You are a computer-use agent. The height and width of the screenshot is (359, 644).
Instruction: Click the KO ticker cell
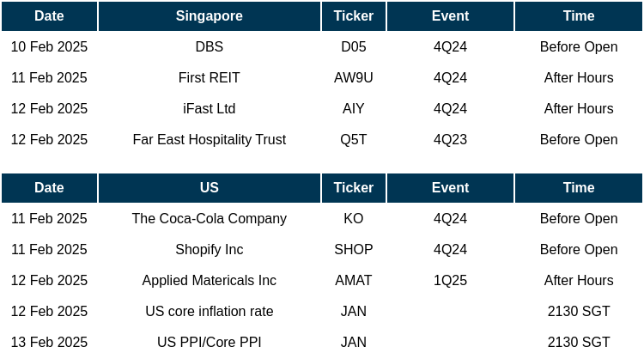click(x=353, y=219)
